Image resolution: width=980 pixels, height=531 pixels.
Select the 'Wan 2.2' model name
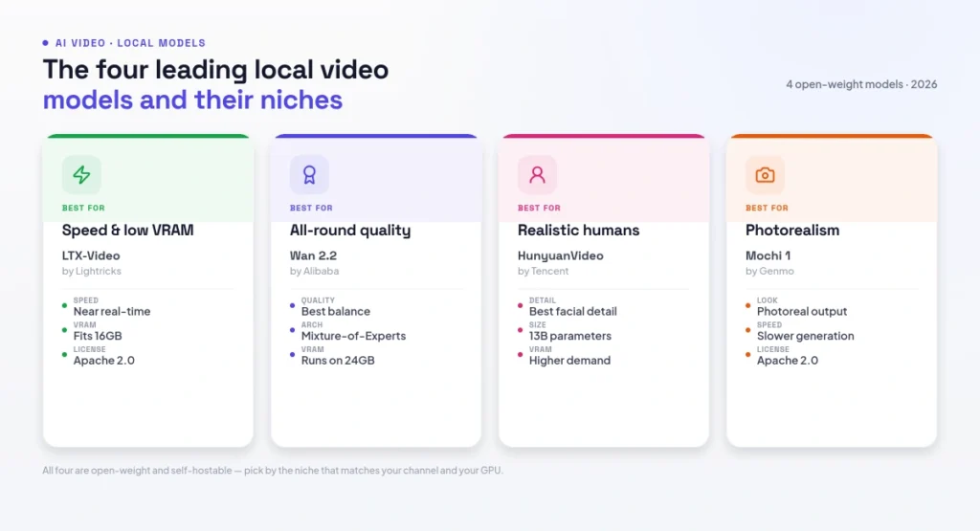coord(313,255)
